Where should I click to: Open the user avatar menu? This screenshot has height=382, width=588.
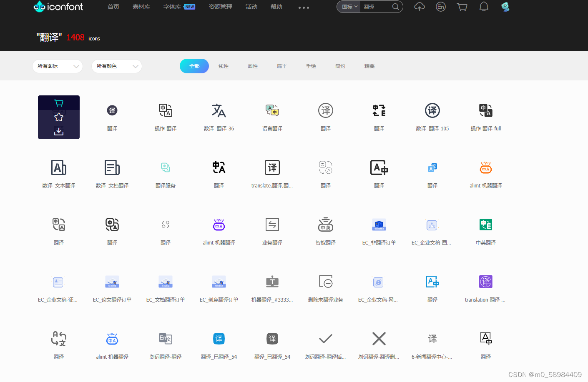coord(505,7)
